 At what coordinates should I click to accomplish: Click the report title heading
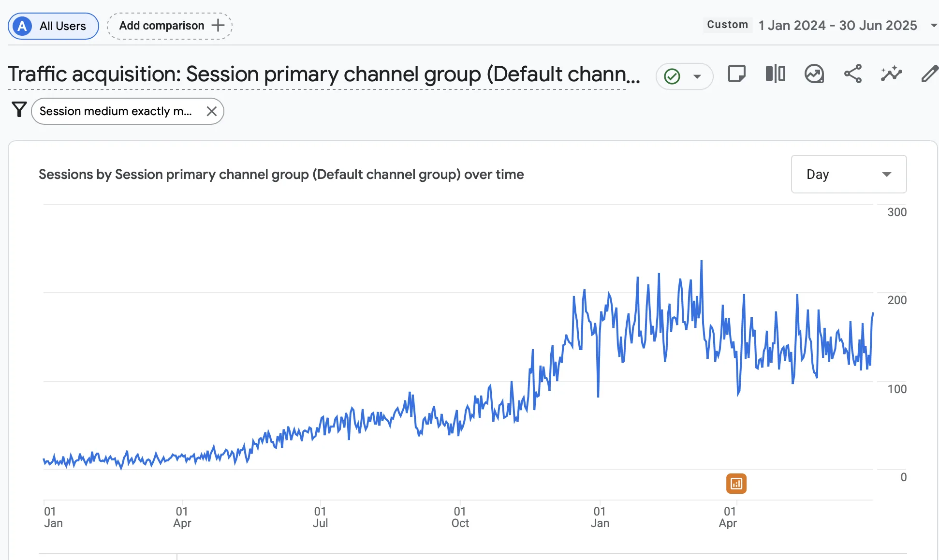[x=324, y=74]
